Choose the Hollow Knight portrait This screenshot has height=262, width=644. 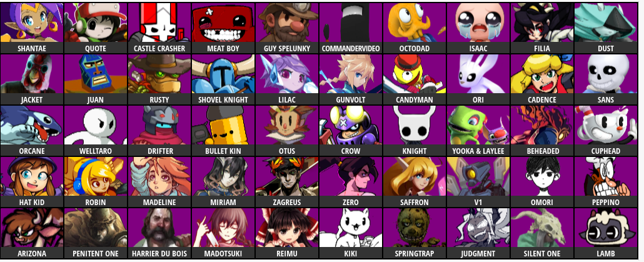415,131
